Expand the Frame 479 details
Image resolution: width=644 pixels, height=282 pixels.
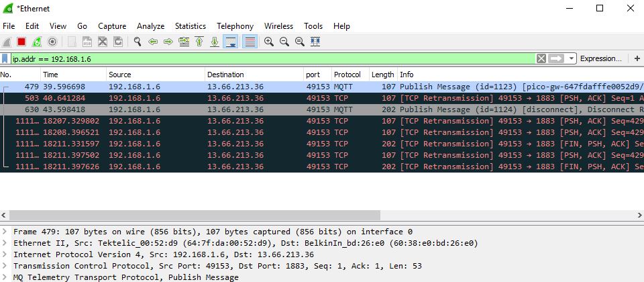[x=4, y=232]
